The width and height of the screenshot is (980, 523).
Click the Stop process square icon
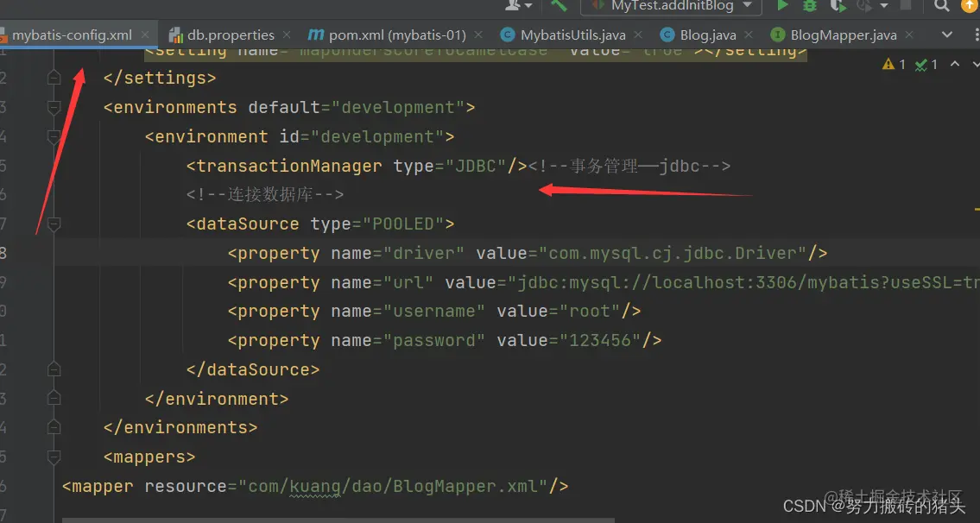(x=905, y=5)
